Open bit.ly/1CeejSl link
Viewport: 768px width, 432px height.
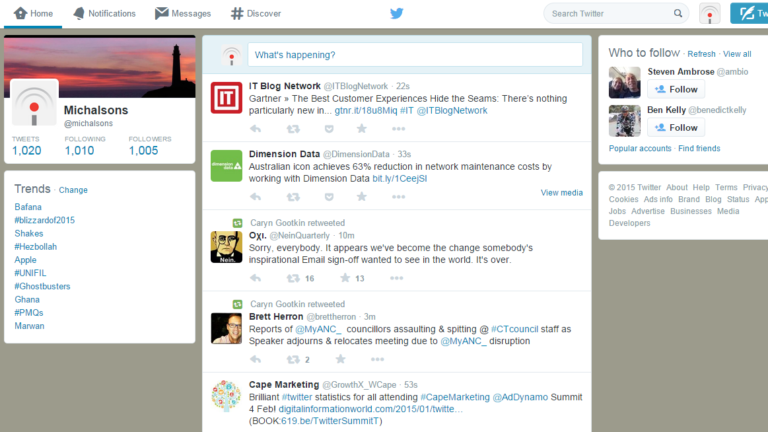pos(400,179)
